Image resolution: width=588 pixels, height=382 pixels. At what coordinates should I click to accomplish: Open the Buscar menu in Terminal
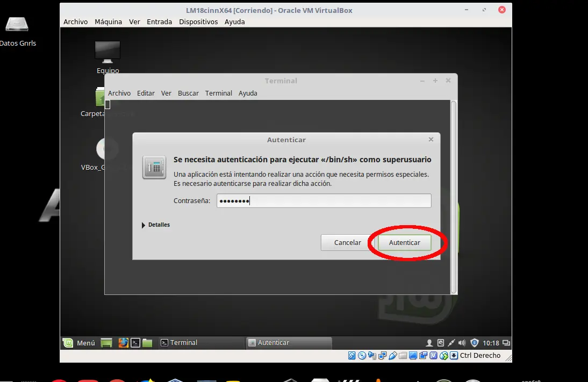tap(188, 93)
